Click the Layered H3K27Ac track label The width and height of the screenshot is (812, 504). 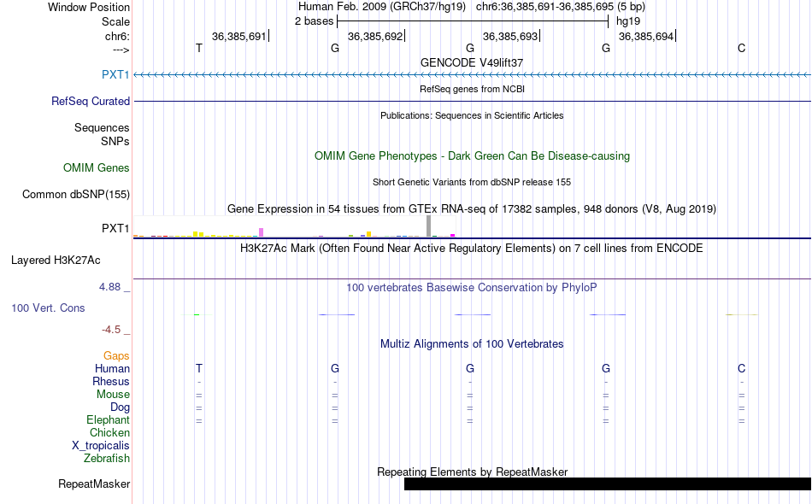tap(56, 260)
